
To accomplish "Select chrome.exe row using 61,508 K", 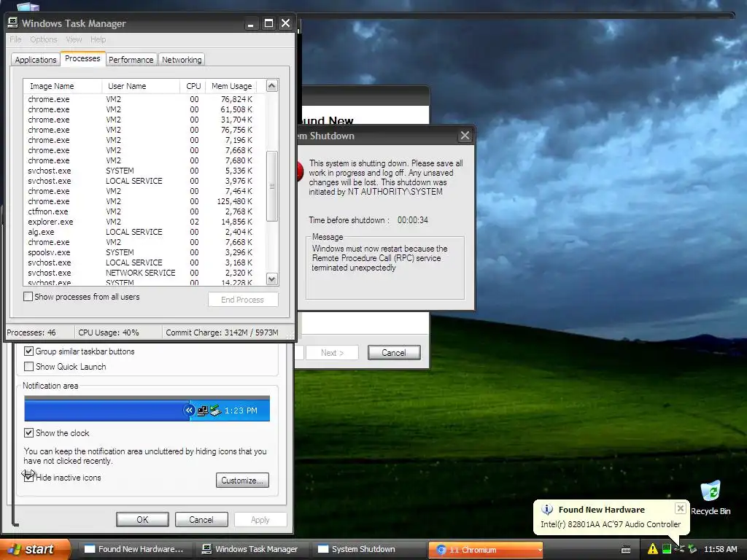I will click(x=145, y=109).
